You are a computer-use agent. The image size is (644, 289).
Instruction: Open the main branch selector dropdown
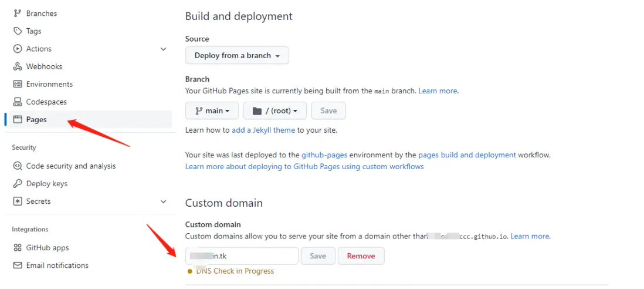[x=212, y=110]
